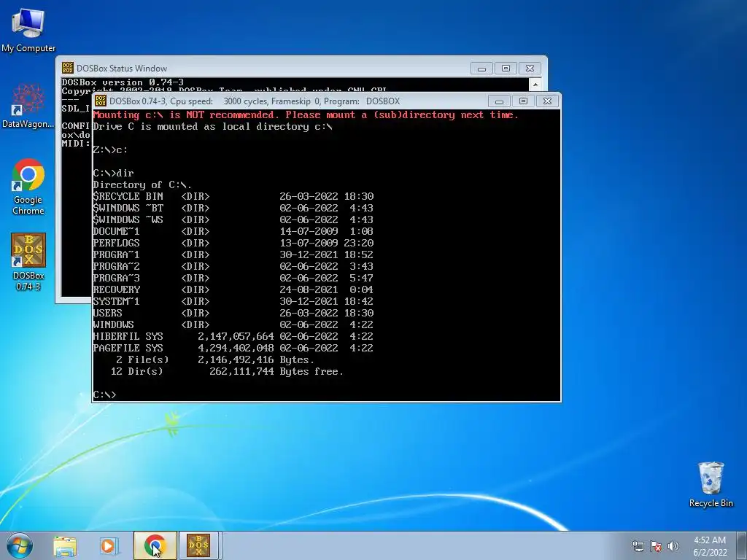
Task: Open the DOSBox 0.74-3 desktop shortcut
Action: [28, 262]
